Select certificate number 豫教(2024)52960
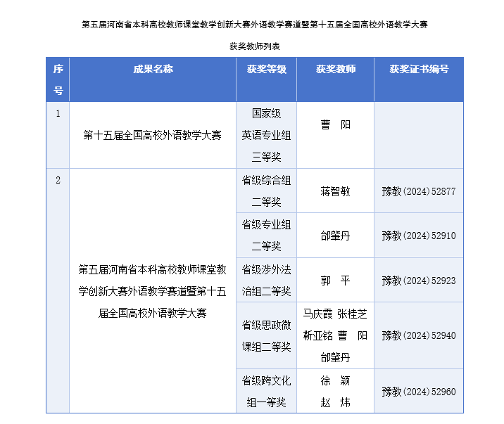Image resolution: width=504 pixels, height=424 pixels. (x=419, y=391)
